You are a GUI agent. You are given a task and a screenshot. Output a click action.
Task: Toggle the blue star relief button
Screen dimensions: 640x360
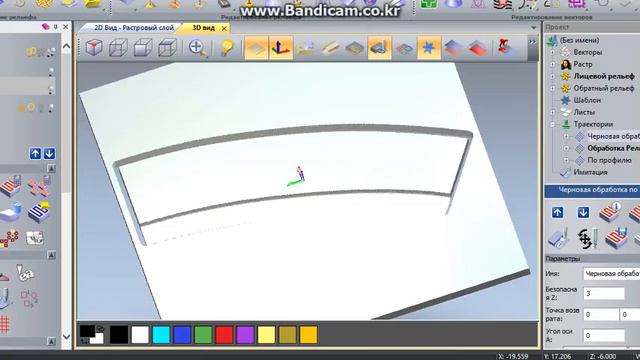click(x=429, y=48)
